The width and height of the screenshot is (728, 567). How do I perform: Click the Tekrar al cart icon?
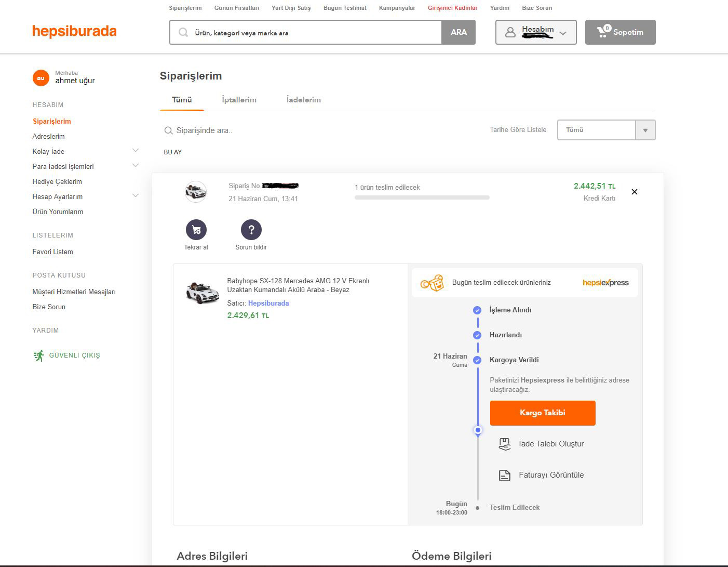(x=196, y=230)
